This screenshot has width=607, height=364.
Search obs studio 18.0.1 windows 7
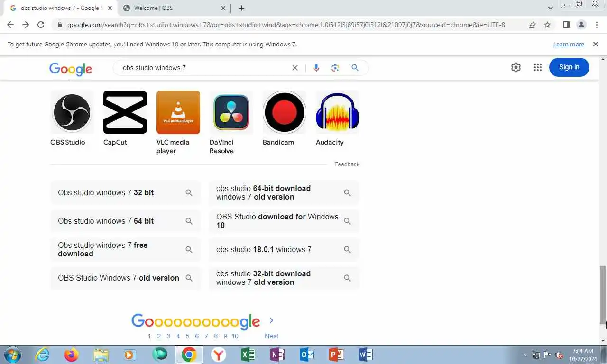click(x=284, y=249)
